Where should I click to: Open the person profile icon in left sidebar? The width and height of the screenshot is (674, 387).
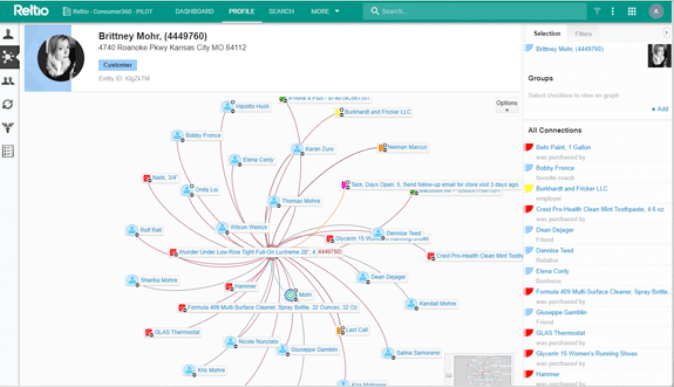point(8,34)
